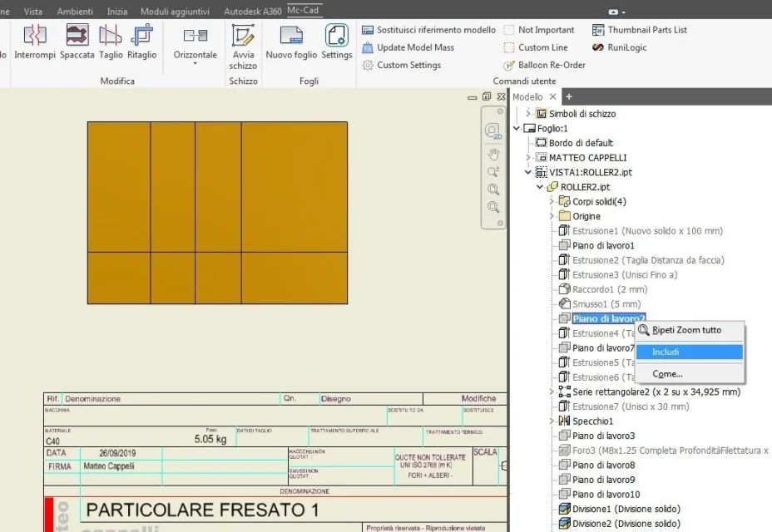Screen dimensions: 772x532
Task: Select Estrusione7 (Unisci x 30 mm)
Action: (624, 406)
